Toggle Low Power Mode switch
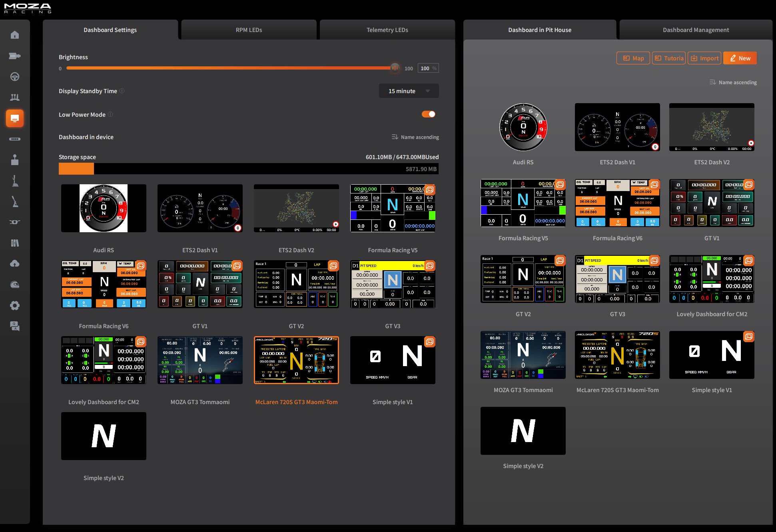 [x=428, y=114]
